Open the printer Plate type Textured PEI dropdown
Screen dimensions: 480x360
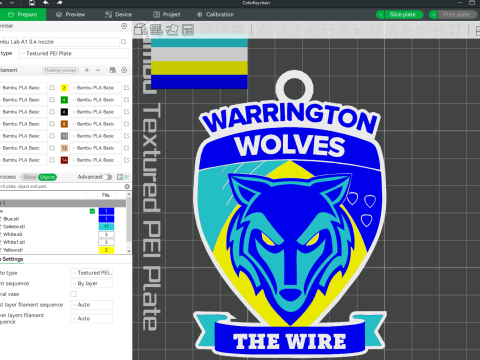click(x=74, y=53)
